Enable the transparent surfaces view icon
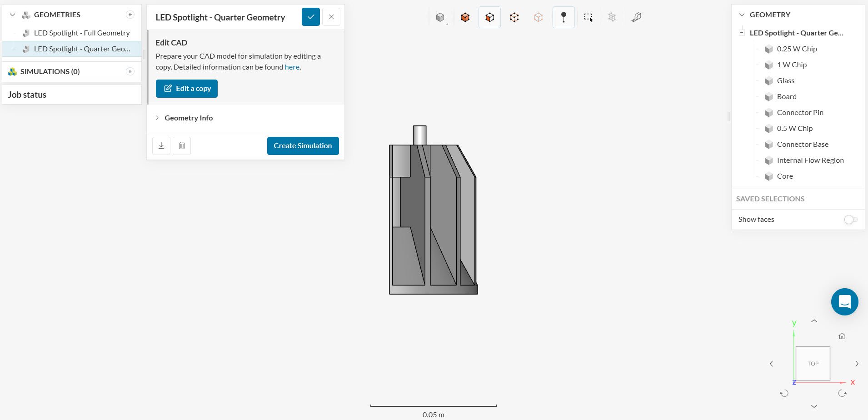Screen dimensions: 868x420 coord(539,17)
